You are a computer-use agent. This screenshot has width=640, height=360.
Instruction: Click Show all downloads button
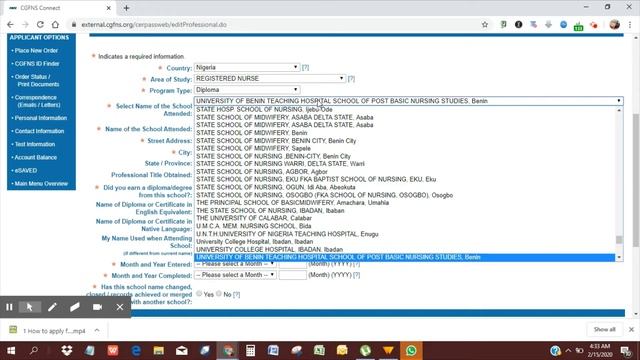(604, 329)
